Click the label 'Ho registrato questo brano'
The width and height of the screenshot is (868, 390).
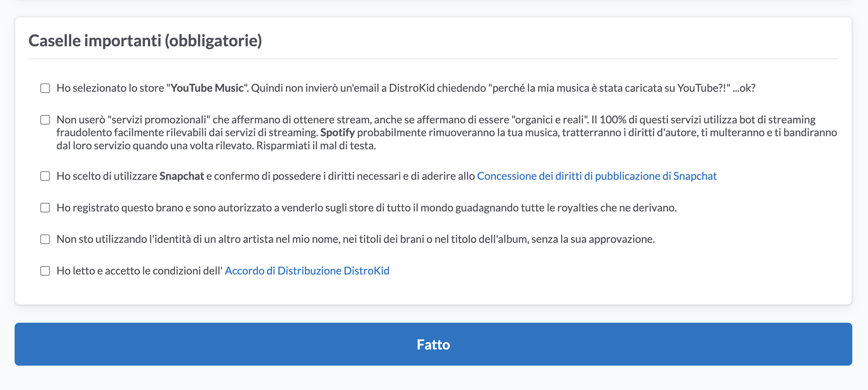click(x=366, y=207)
